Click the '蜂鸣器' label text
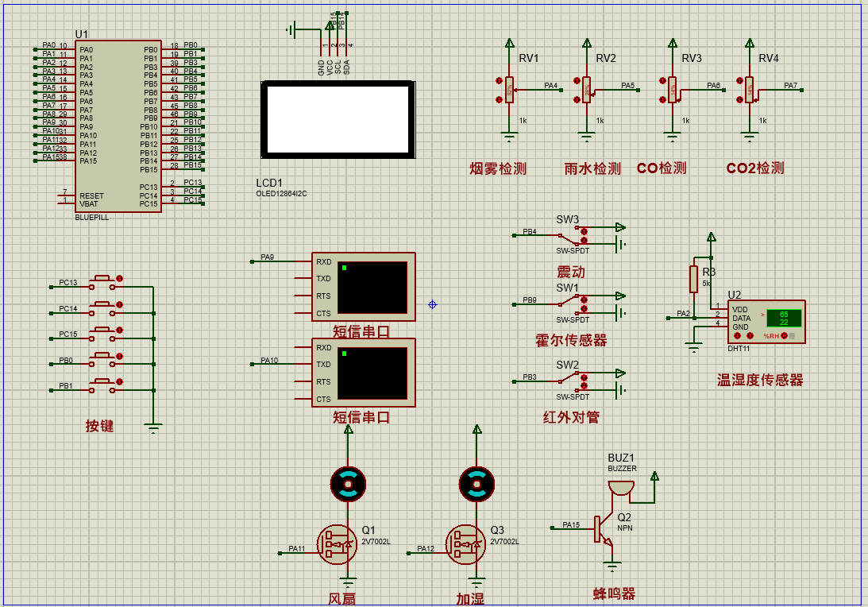 614,593
